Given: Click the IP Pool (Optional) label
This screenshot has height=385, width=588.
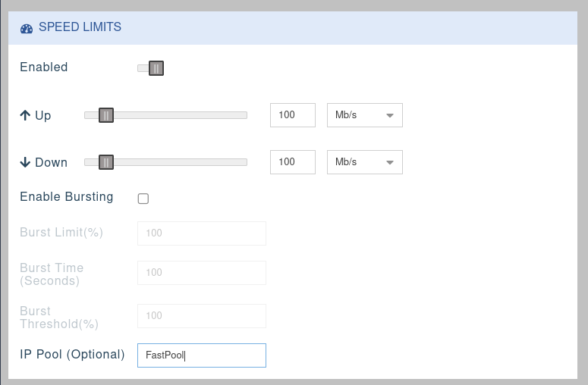Looking at the screenshot, I should (72, 354).
